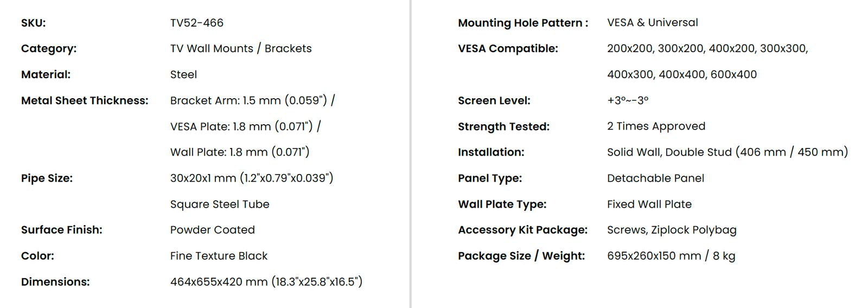Viewport: 868px width, 308px height.
Task: Click the Fine Texture Black color value
Action: (x=219, y=256)
